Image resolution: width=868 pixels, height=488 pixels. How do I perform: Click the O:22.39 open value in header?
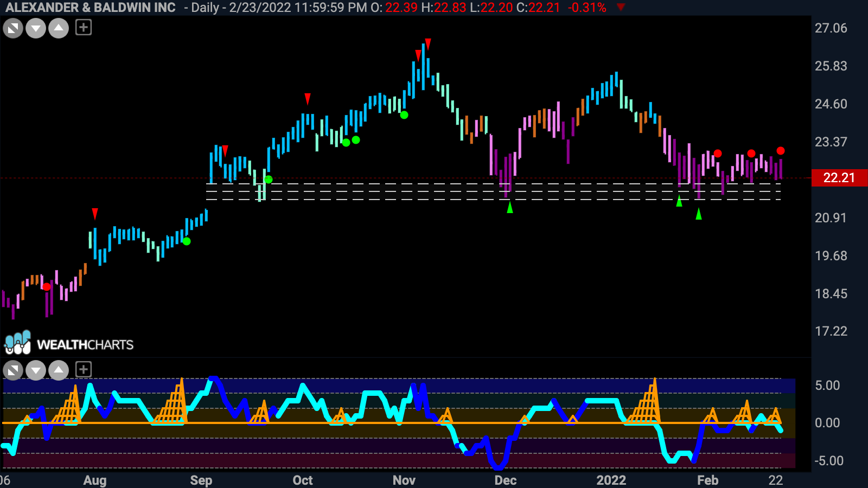pos(394,8)
